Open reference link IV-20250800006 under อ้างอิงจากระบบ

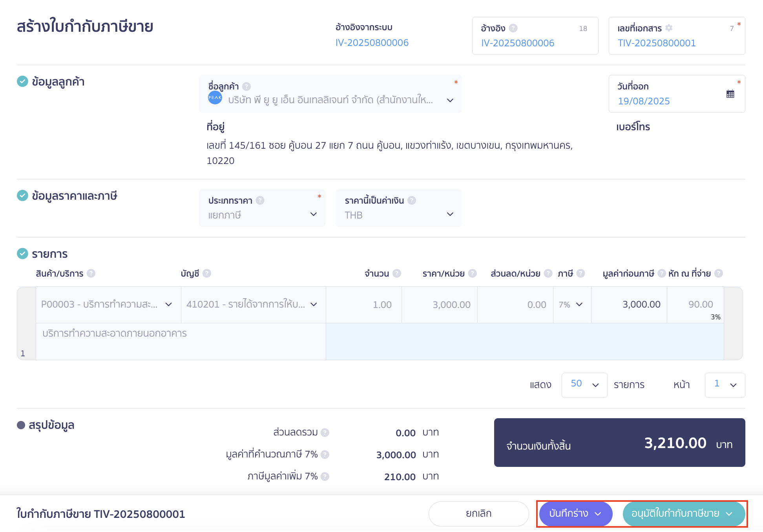[x=372, y=43]
